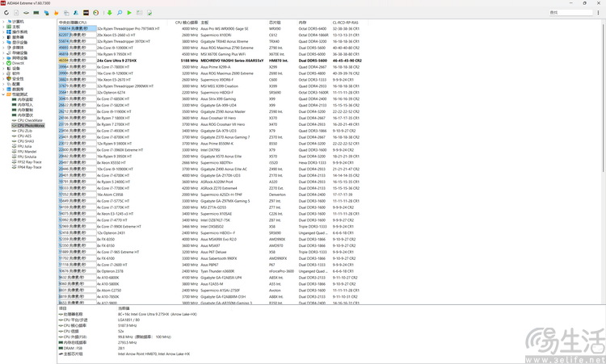The image size is (606, 364).
Task: Open the memory benchmark chip icon
Action: pos(36,13)
